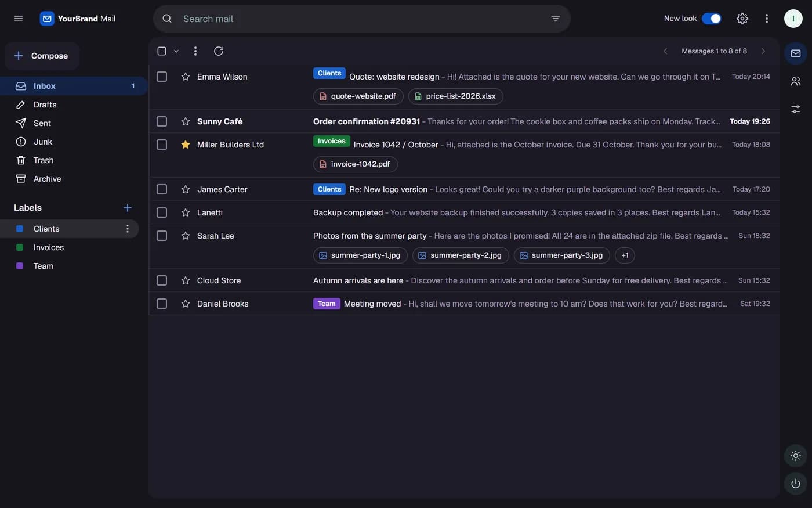
Task: Tick the select-all messages checkbox
Action: click(x=162, y=51)
